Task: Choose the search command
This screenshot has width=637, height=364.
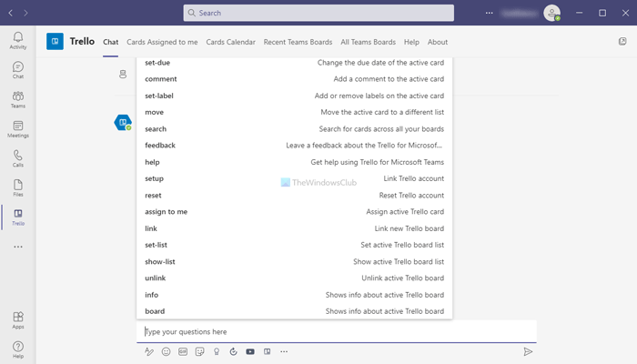Action: pyautogui.click(x=295, y=129)
